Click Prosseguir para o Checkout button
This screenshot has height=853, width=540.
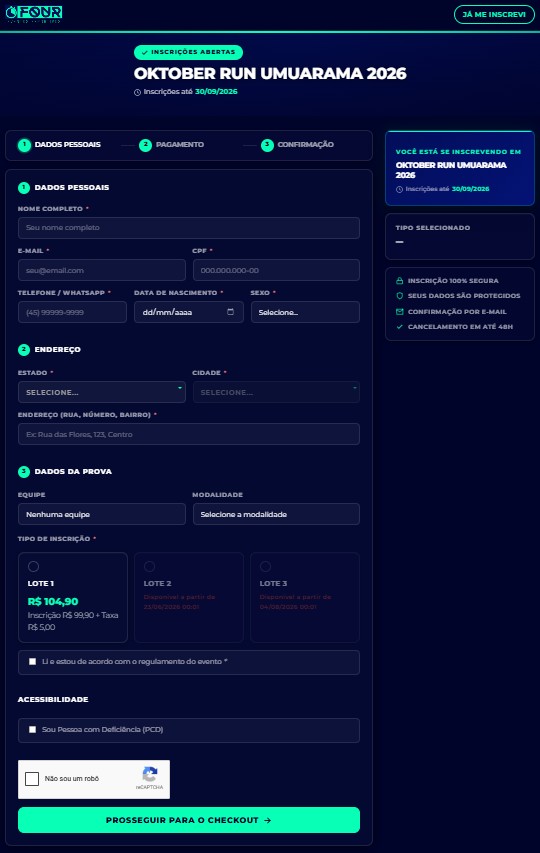(x=189, y=820)
